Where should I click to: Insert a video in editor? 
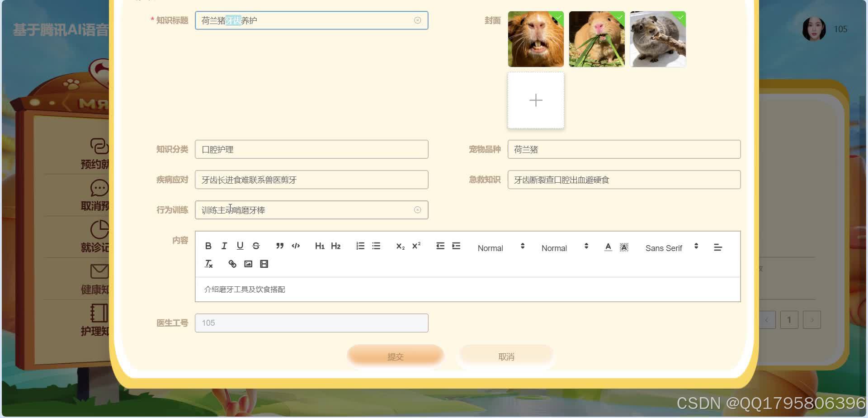click(x=264, y=264)
